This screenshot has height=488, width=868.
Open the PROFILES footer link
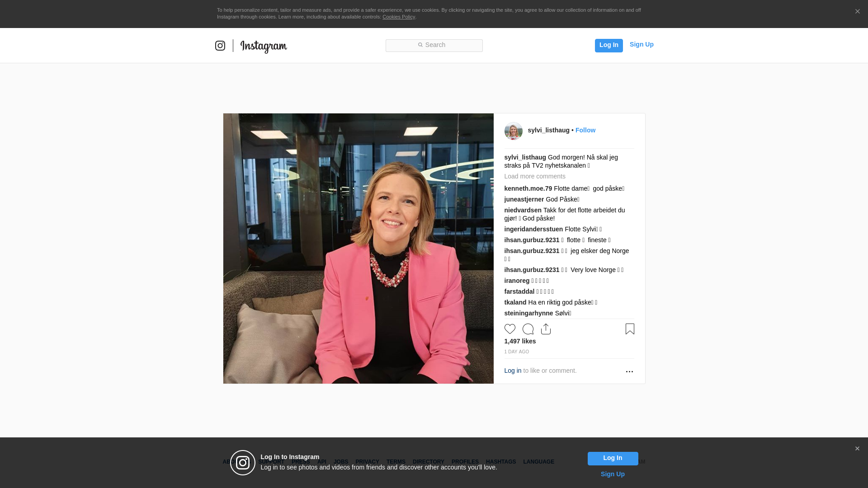point(465,462)
